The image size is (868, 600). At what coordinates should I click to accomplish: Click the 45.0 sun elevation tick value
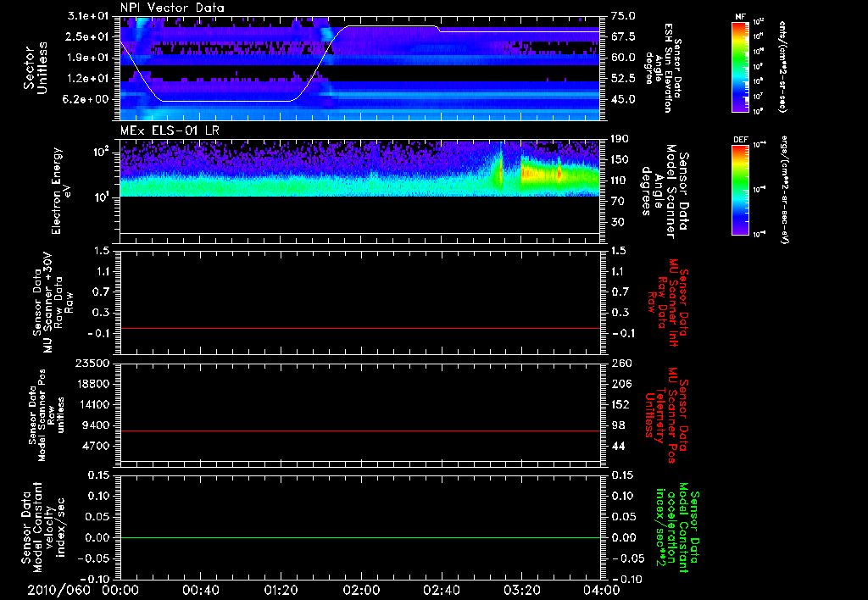click(623, 100)
